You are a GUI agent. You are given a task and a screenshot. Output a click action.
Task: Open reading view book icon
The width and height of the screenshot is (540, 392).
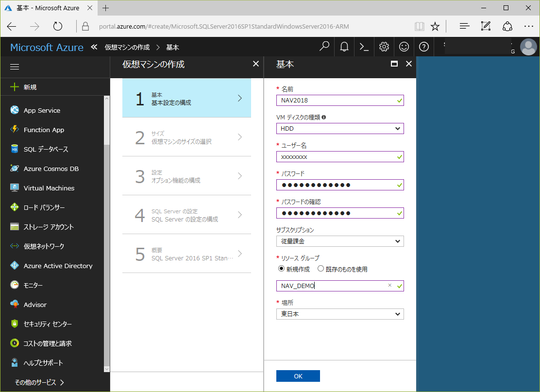(x=420, y=27)
